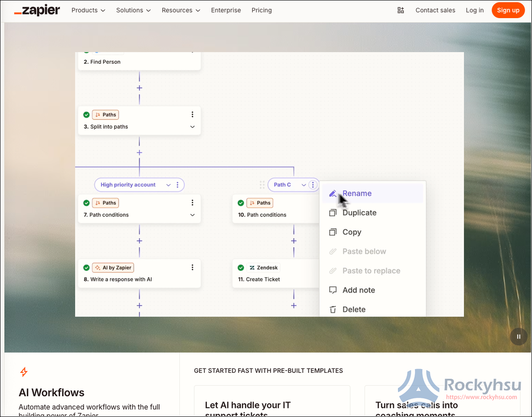Add step below Create Ticket with plus
Screen dimensions: 532x417
tap(294, 306)
